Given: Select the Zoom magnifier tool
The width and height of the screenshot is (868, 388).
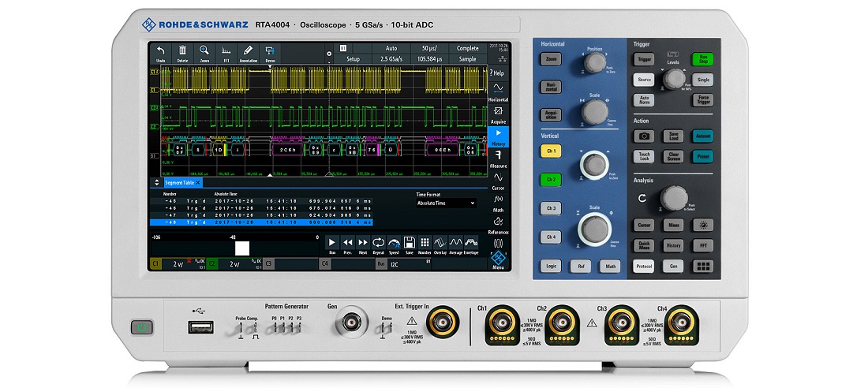Looking at the screenshot, I should click(204, 52).
